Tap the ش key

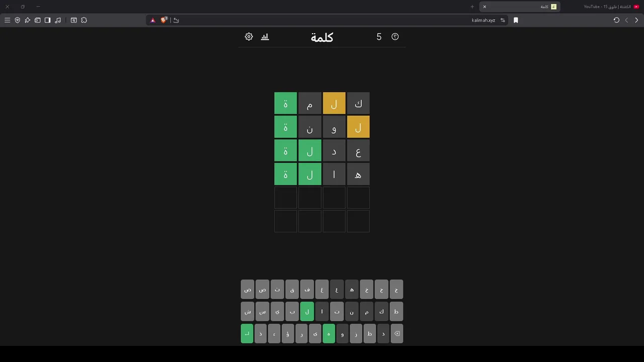(248, 311)
